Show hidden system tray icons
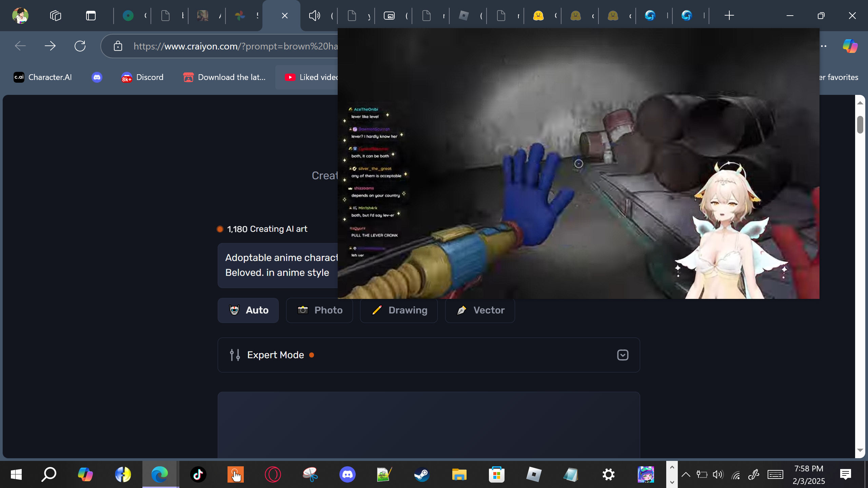This screenshot has height=488, width=868. 686,474
